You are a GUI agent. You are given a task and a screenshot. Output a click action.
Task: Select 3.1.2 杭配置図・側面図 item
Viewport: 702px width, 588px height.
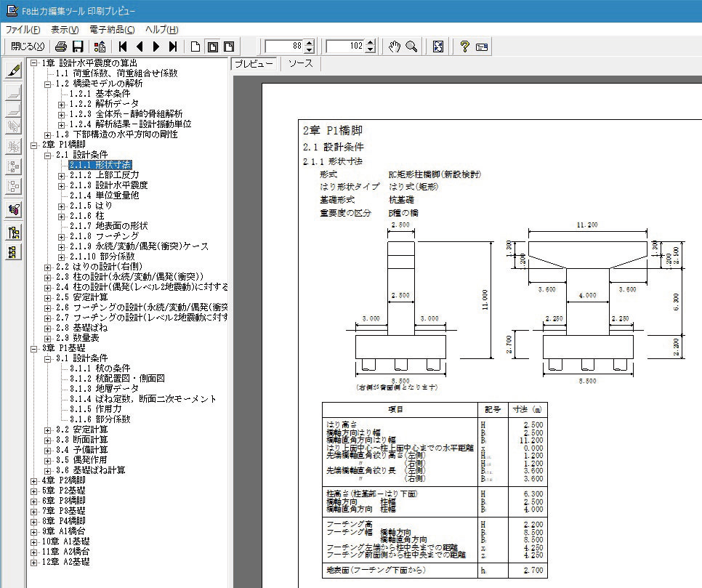[117, 379]
